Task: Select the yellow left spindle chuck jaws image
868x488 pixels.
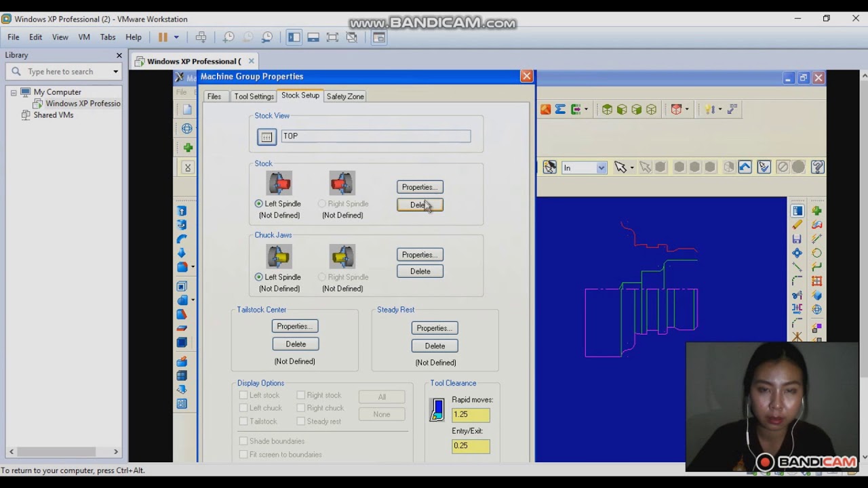Action: 279,257
